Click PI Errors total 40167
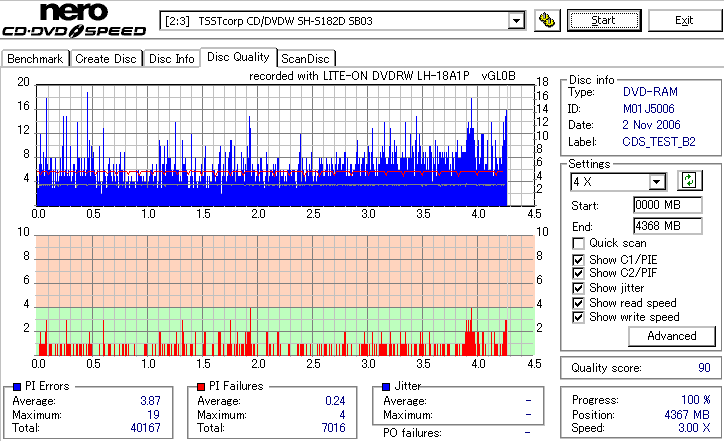Image resolution: width=724 pixels, height=441 pixels. [x=145, y=428]
